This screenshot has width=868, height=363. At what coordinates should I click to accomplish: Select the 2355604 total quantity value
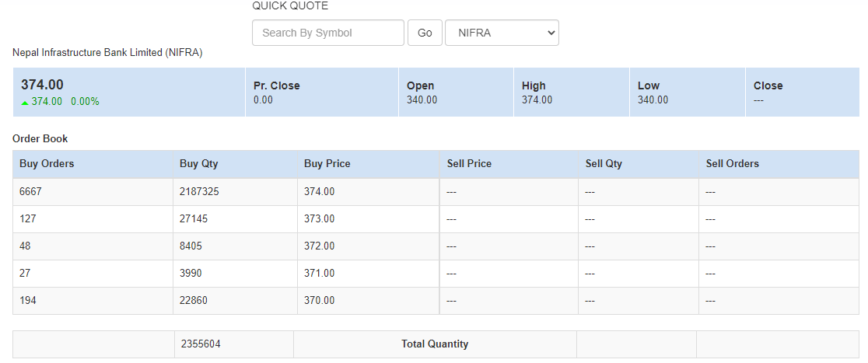point(201,344)
